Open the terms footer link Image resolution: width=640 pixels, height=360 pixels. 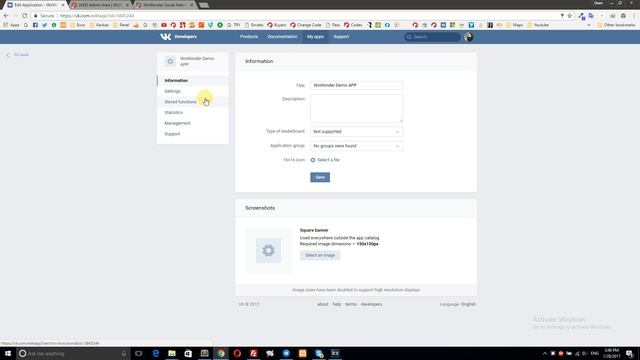click(351, 304)
